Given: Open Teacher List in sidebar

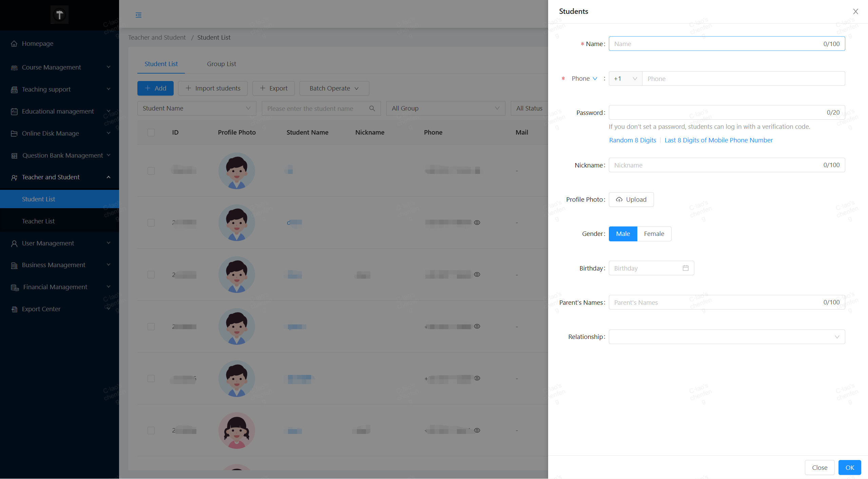Looking at the screenshot, I should [x=38, y=221].
